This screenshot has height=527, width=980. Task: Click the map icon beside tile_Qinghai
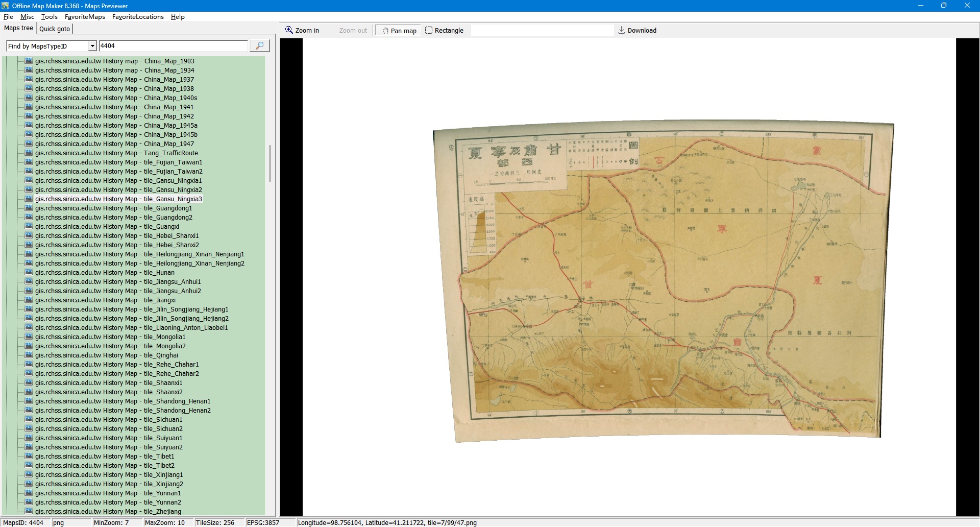[x=29, y=355]
